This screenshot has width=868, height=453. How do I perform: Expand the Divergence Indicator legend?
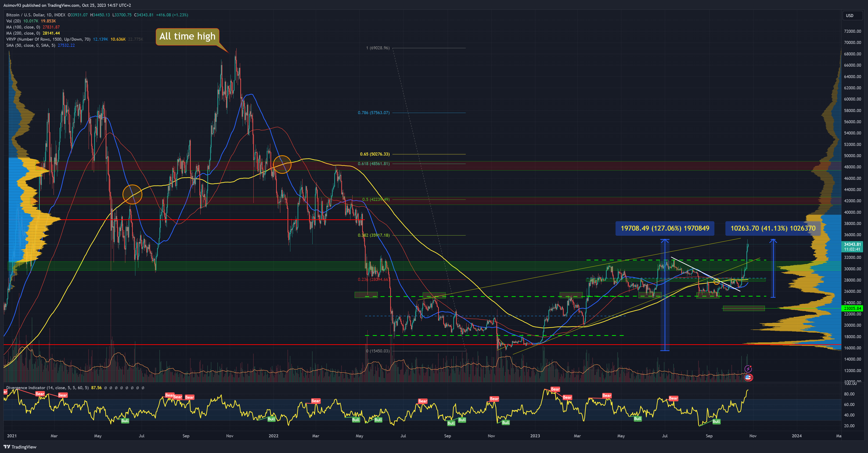47,388
